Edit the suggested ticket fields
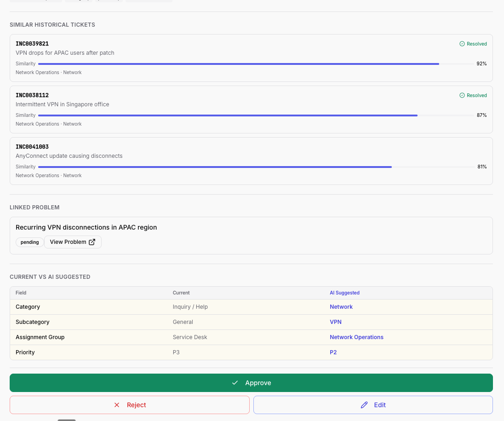Image resolution: width=504 pixels, height=421 pixels. [x=373, y=405]
